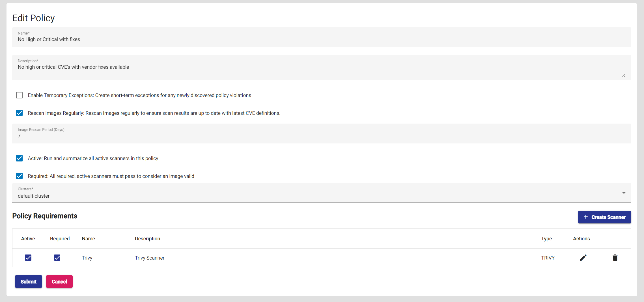Enable Temporary Exceptions checkbox
Image resolution: width=644 pixels, height=302 pixels.
tap(20, 95)
